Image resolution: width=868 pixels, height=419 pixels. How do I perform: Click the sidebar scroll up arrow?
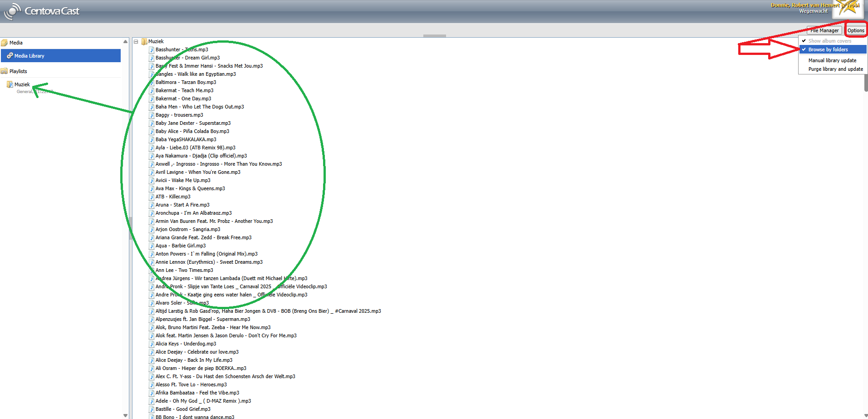pyautogui.click(x=125, y=42)
